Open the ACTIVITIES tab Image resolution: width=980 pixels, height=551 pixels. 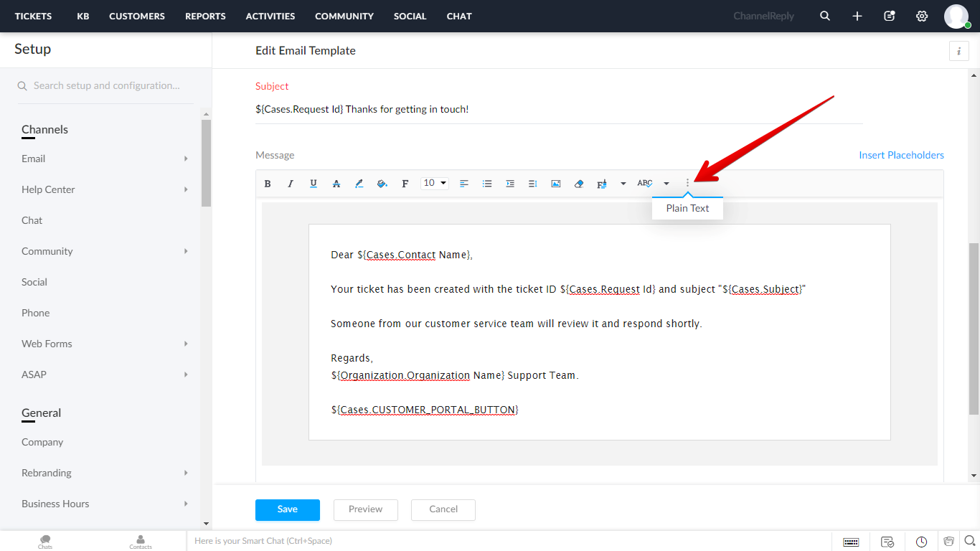point(270,16)
